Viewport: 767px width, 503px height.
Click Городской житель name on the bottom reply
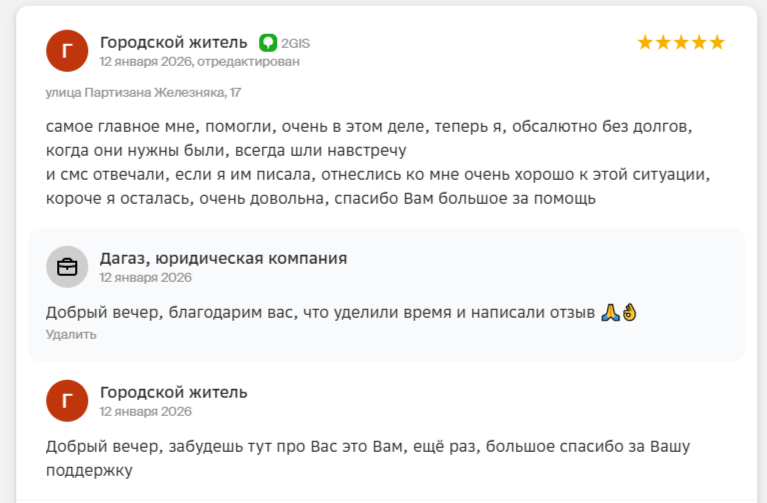(173, 392)
